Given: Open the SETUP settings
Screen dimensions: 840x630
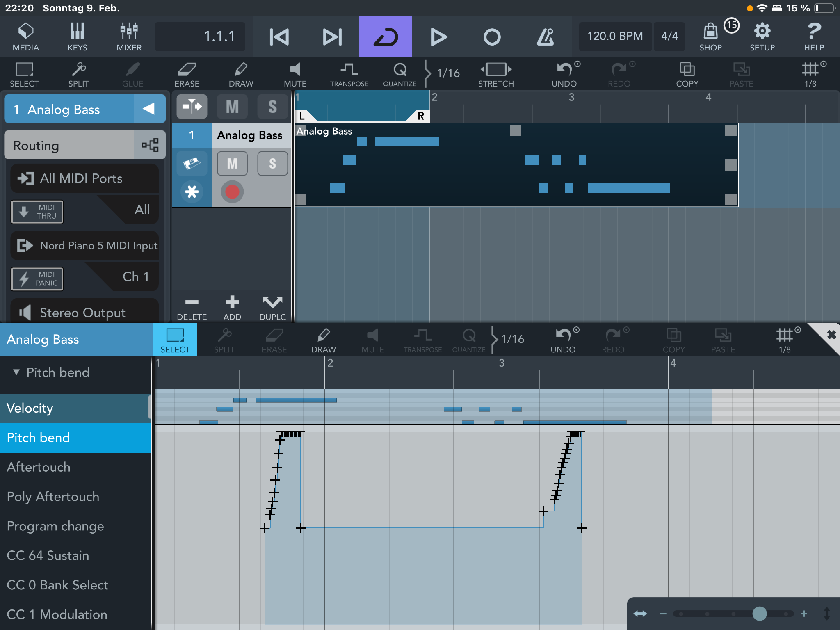Looking at the screenshot, I should coord(762,37).
